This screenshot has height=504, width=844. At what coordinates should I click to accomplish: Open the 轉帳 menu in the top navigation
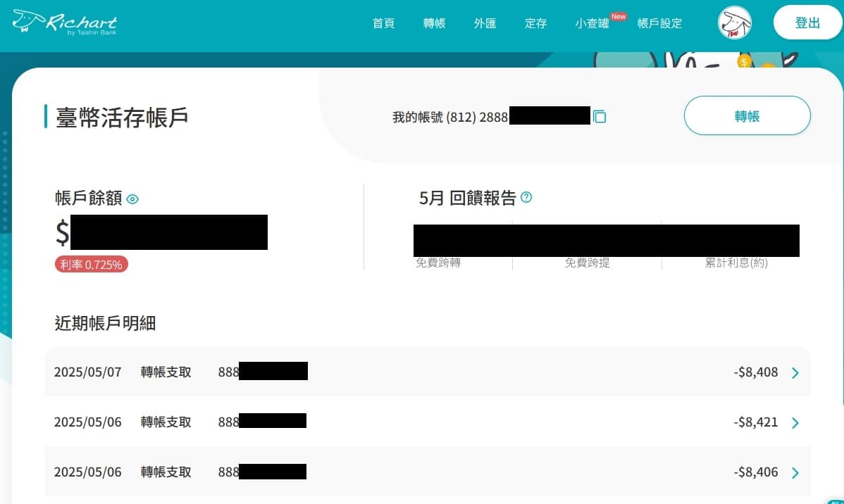(x=434, y=23)
